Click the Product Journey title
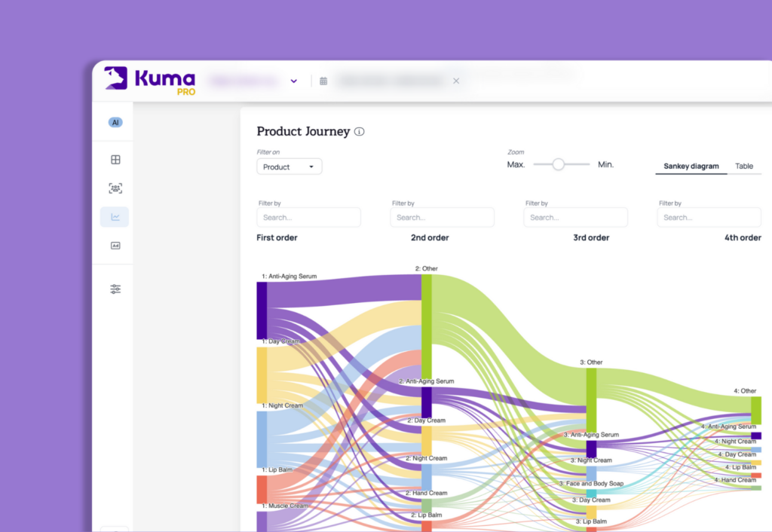The image size is (772, 532). (x=303, y=131)
